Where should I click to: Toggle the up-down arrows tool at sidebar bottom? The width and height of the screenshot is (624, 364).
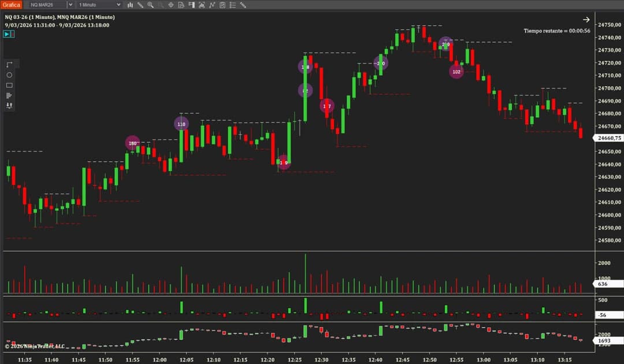pyautogui.click(x=9, y=105)
